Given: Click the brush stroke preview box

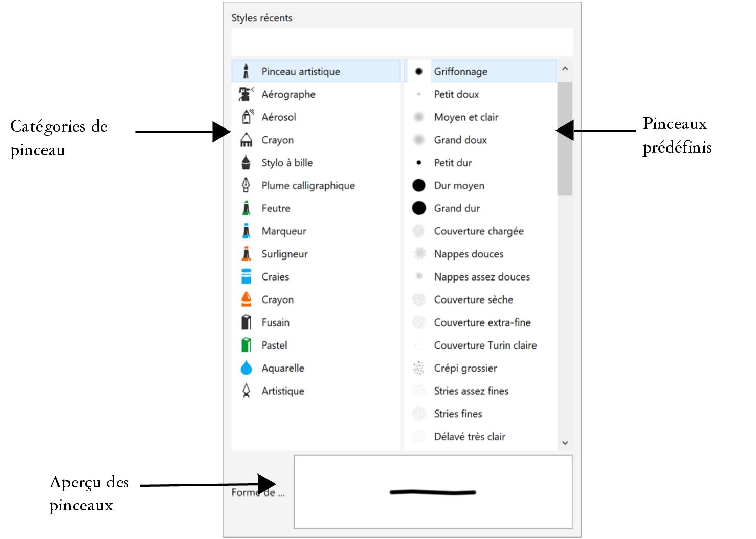Looking at the screenshot, I should click(x=433, y=492).
